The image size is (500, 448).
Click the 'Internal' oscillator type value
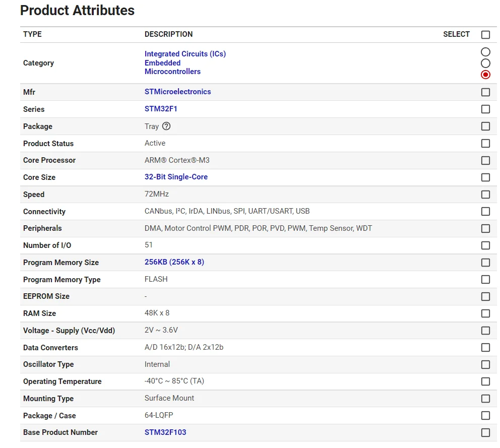[x=157, y=364]
